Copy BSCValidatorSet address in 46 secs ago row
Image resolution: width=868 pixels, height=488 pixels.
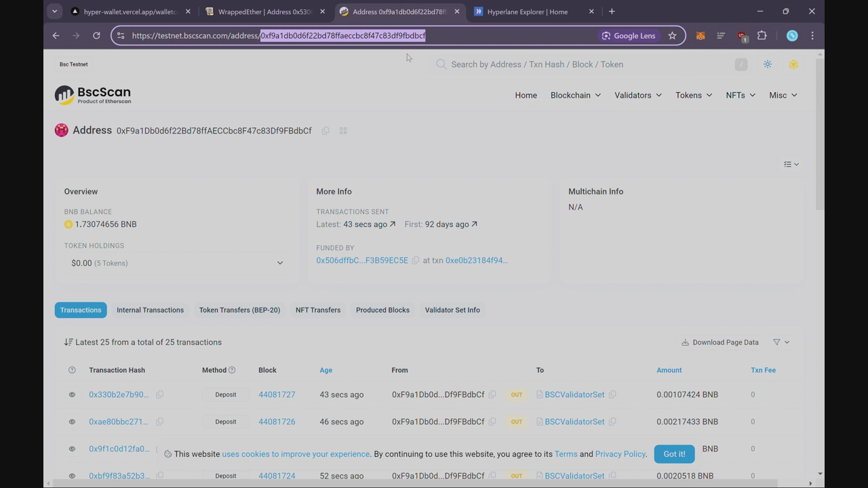[612, 422]
